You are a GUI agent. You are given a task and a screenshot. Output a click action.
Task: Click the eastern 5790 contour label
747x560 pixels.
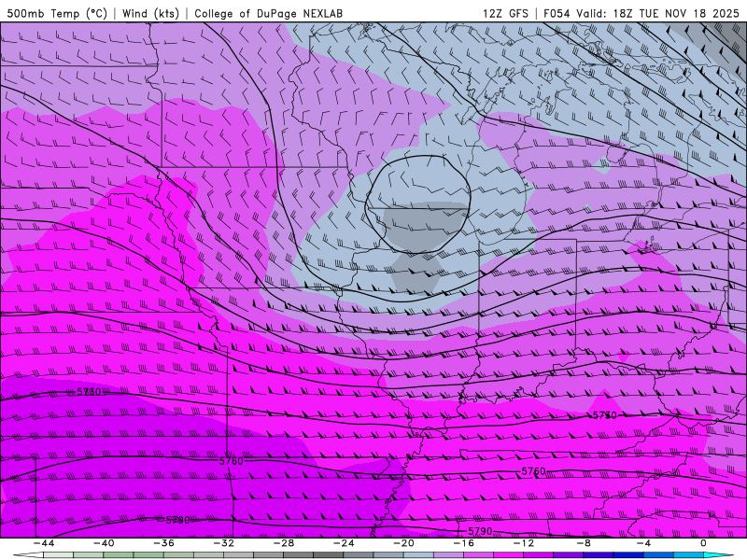point(480,531)
